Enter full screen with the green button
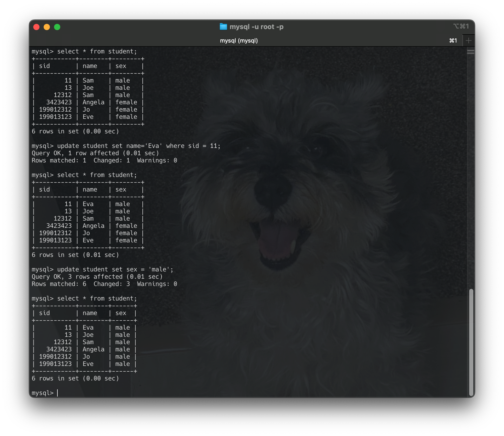The width and height of the screenshot is (504, 436). [x=57, y=27]
